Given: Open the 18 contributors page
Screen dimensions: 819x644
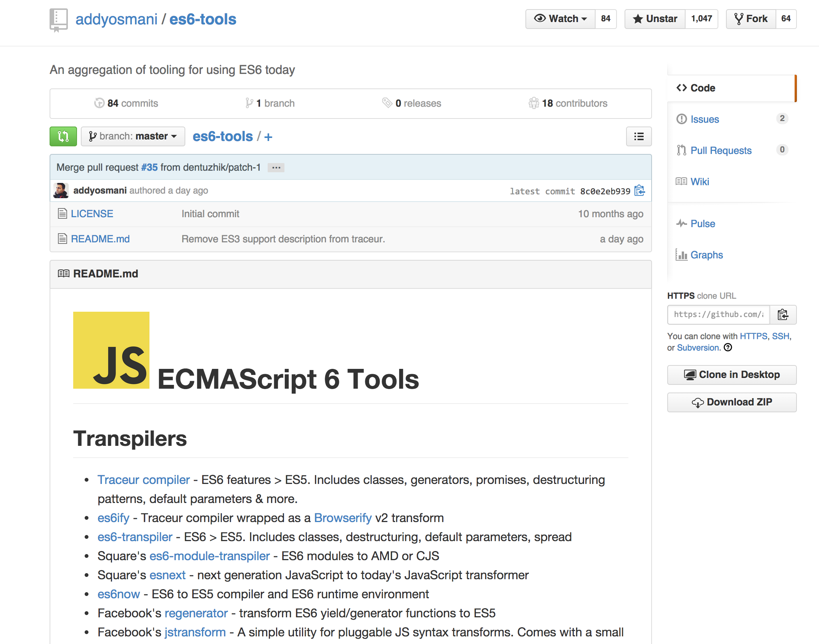Looking at the screenshot, I should (x=568, y=103).
